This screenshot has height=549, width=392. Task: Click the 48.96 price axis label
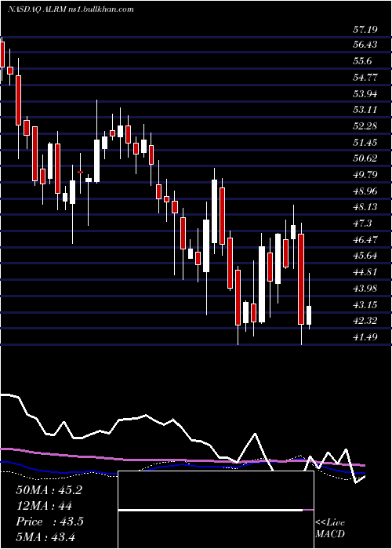tap(365, 191)
